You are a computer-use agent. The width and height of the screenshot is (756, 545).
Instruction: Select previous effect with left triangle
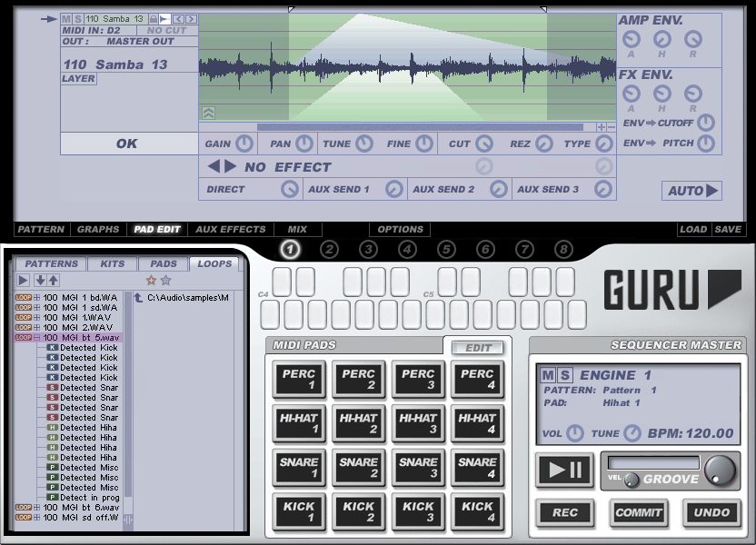[214, 167]
